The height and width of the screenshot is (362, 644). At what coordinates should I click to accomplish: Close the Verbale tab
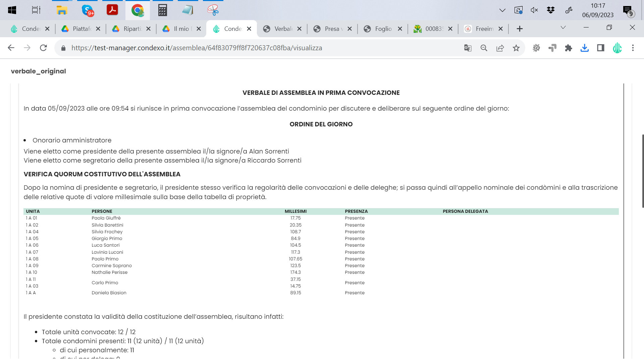299,29
